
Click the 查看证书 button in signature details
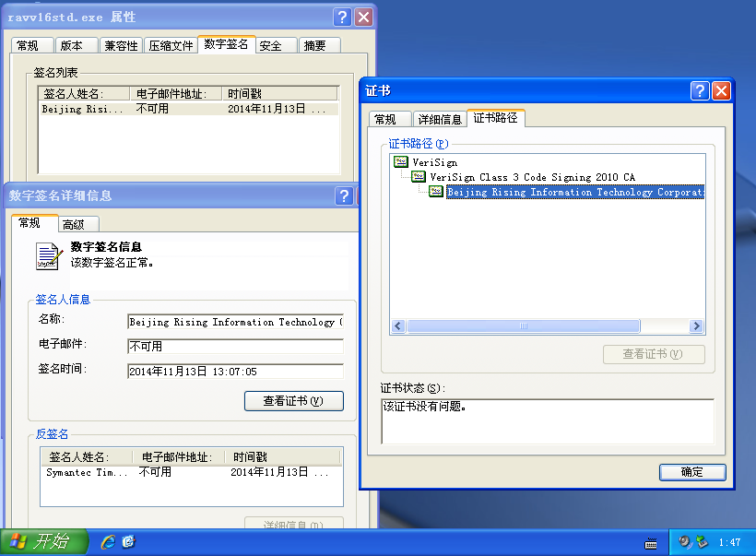pos(293,401)
